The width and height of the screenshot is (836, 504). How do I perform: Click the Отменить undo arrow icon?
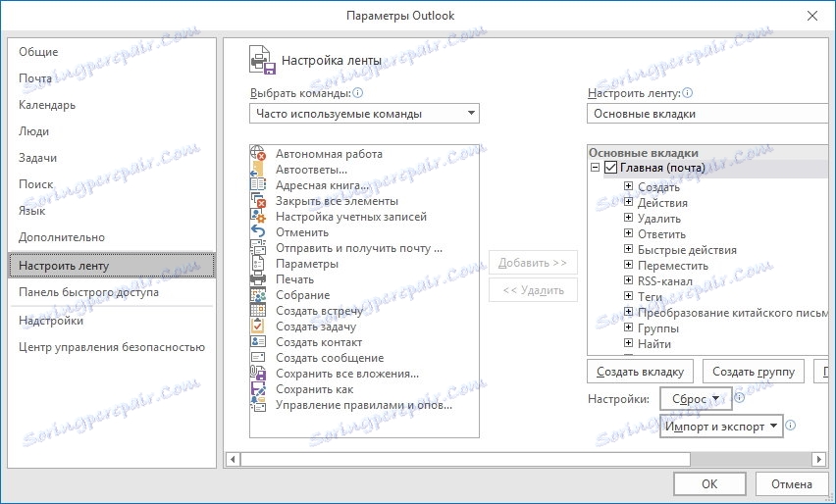click(258, 231)
